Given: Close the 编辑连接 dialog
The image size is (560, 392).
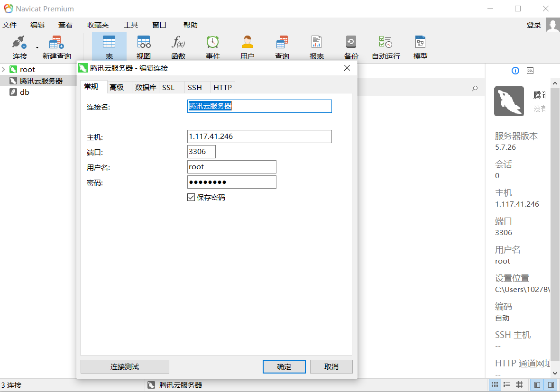Looking at the screenshot, I should [x=347, y=68].
